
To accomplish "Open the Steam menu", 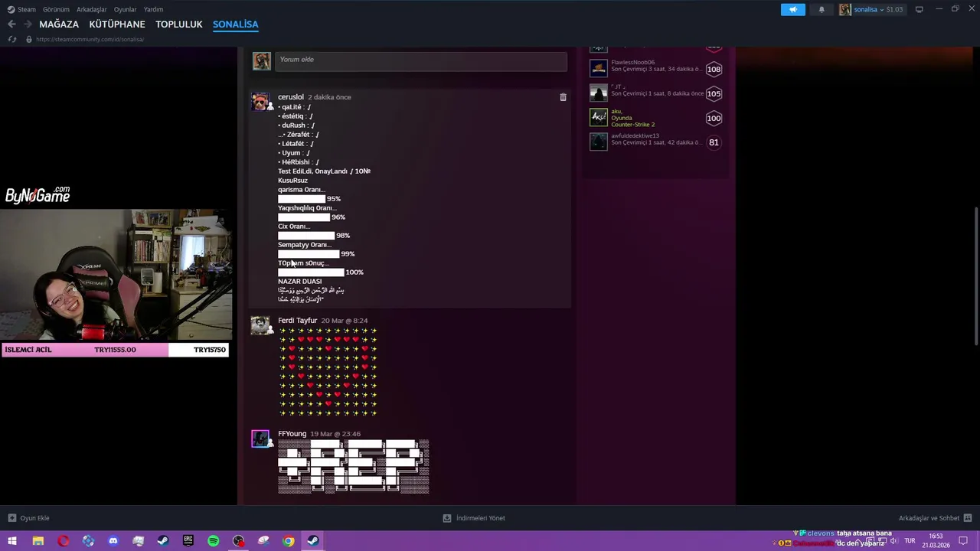I will [22, 9].
